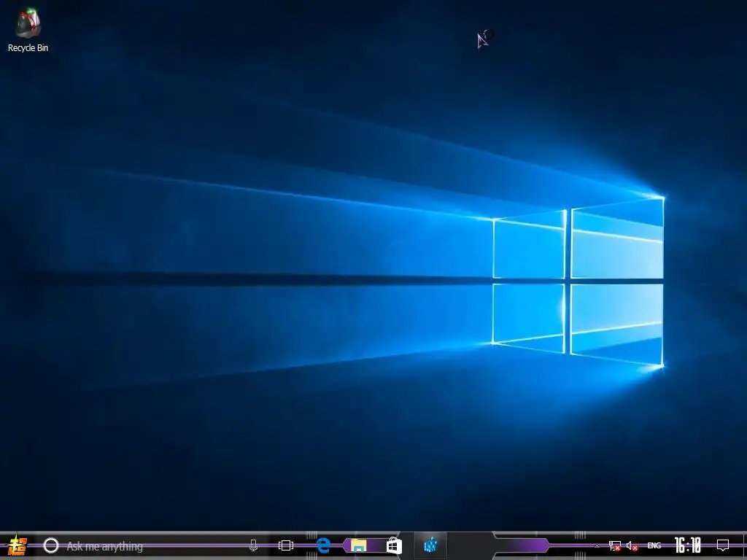Image resolution: width=747 pixels, height=560 pixels.
Task: Click the Cortana circle icon
Action: [x=51, y=545]
